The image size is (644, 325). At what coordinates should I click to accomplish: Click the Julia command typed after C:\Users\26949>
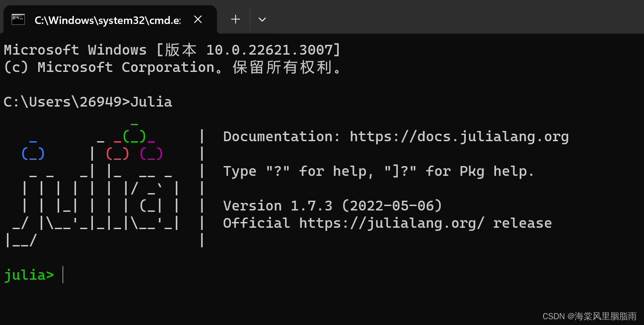point(151,101)
